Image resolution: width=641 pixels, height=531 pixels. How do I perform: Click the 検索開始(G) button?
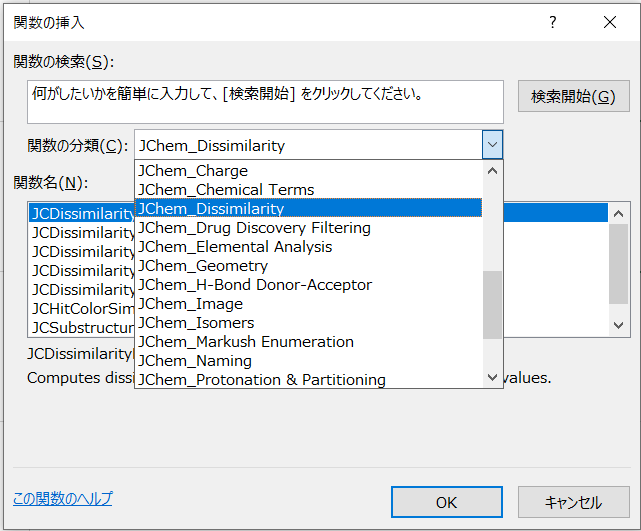tap(574, 96)
